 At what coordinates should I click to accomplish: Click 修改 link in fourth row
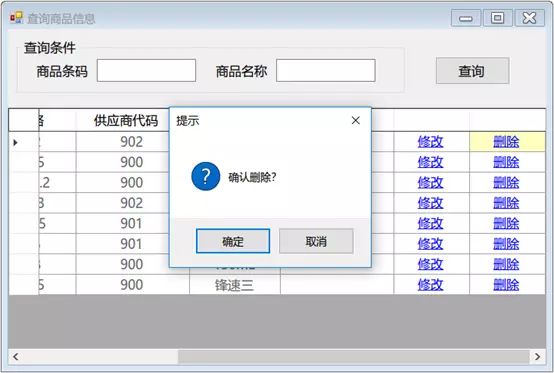pyautogui.click(x=430, y=203)
